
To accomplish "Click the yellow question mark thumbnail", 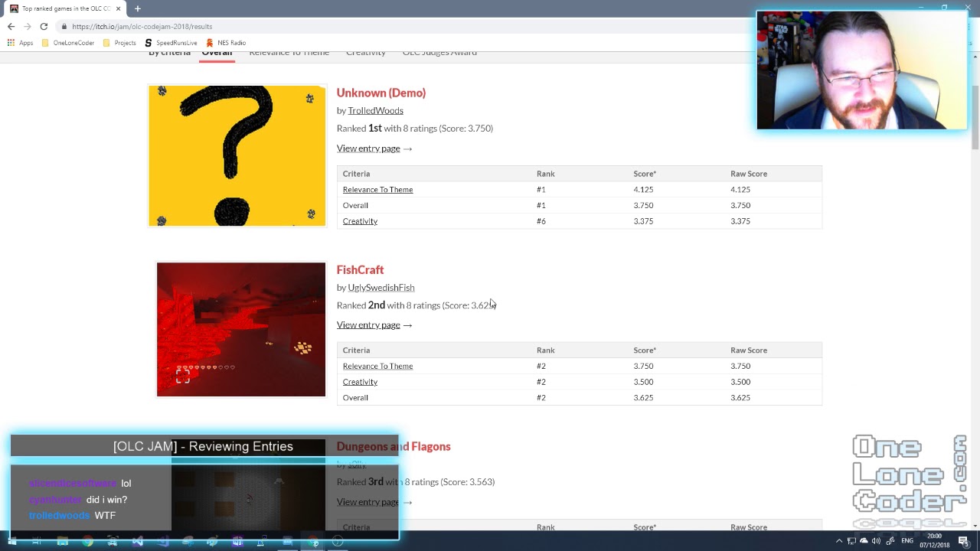I will (x=237, y=156).
